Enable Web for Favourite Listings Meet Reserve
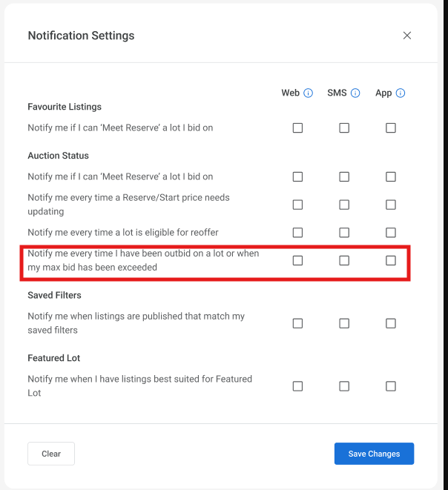448x490 pixels. (x=297, y=128)
